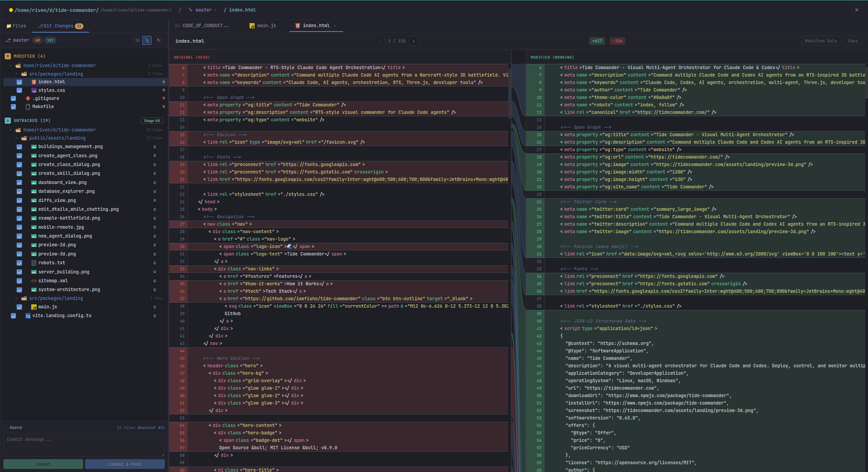
Task: Switch the changes list to flat view
Action: pos(137,40)
